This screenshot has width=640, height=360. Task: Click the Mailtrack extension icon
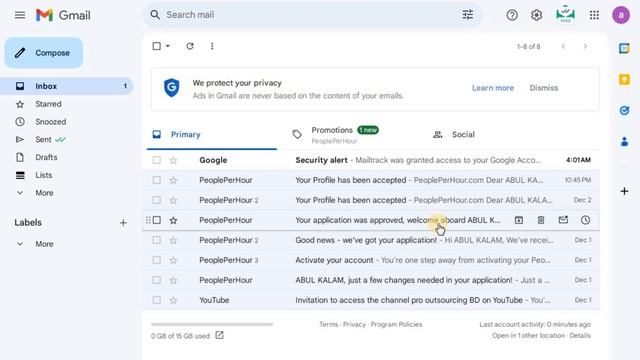(565, 14)
